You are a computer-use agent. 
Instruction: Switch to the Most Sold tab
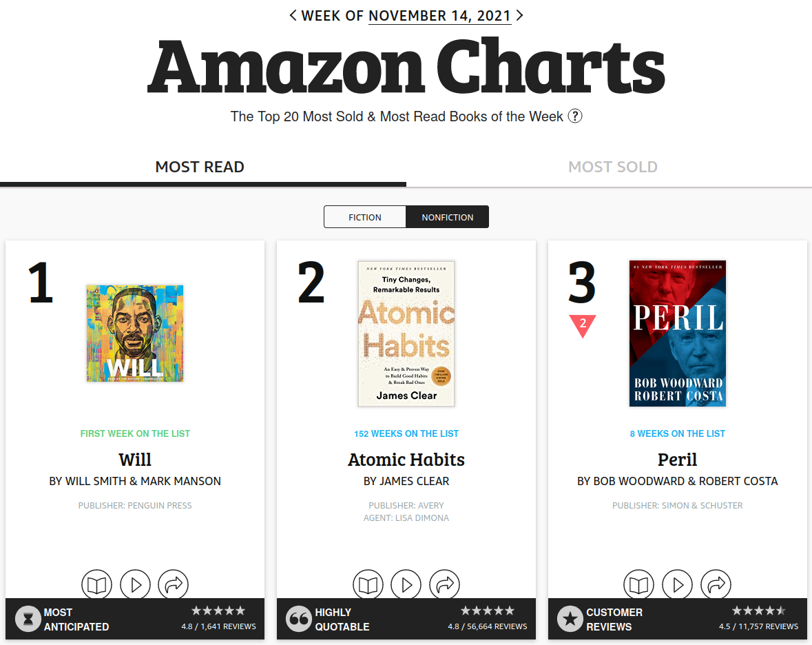click(612, 166)
